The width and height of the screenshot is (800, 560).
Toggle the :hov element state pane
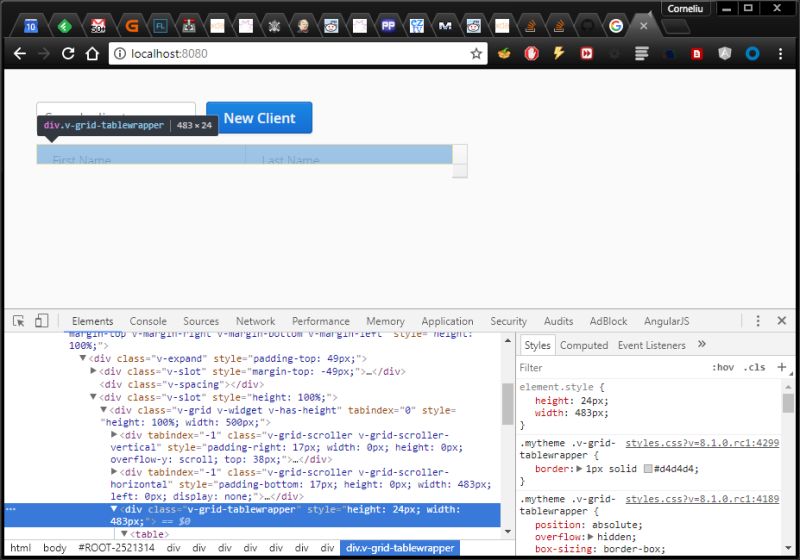coord(723,368)
